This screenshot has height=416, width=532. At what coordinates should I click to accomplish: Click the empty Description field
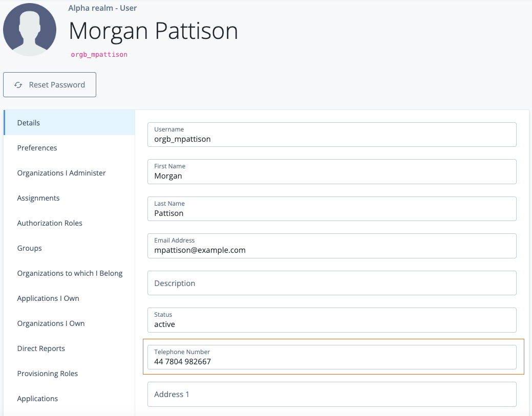tap(332, 283)
